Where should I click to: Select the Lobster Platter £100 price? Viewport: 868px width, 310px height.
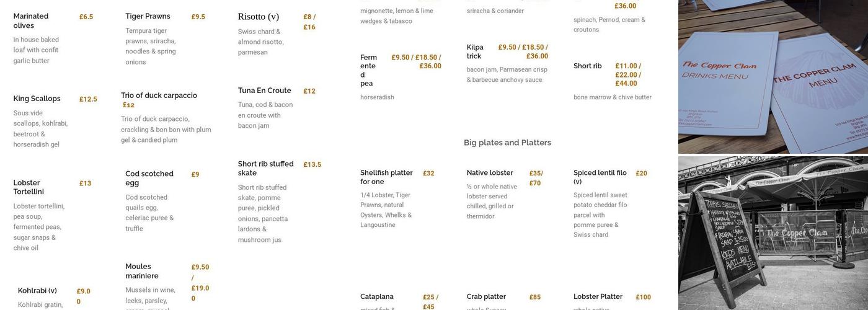click(x=643, y=298)
